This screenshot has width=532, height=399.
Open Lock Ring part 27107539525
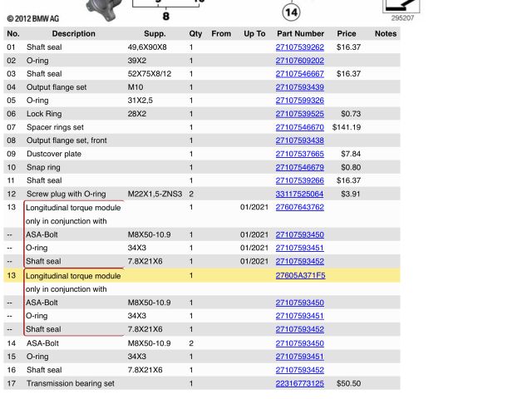(299, 114)
